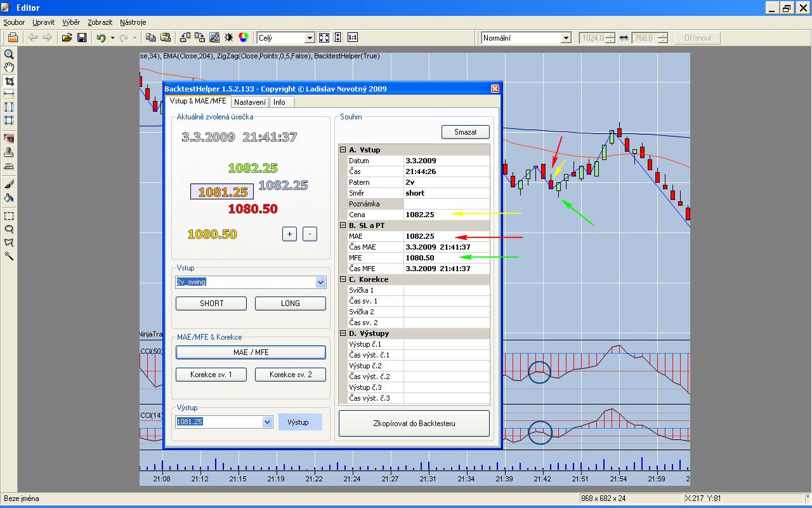Screen dimensions: 812x508
Task: Select the Magic wand tool
Action: (9, 256)
